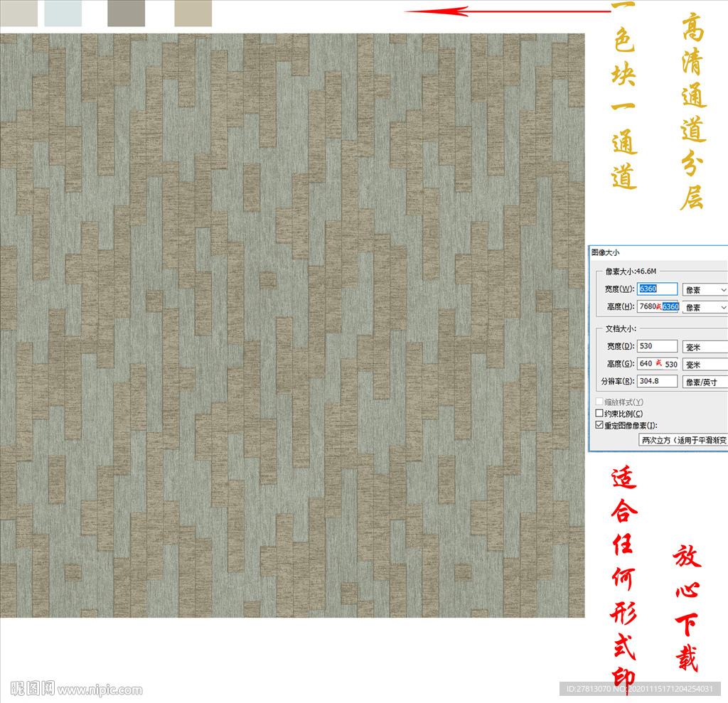Click the document width (D) field 530
This screenshot has width=728, height=703.
tap(657, 346)
